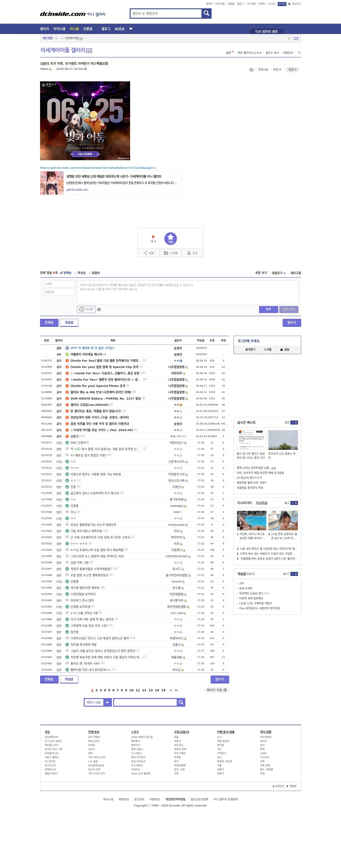Expand 연관 갤러리(1/13) dropdown
This screenshot has width=341, height=868.
(249, 53)
